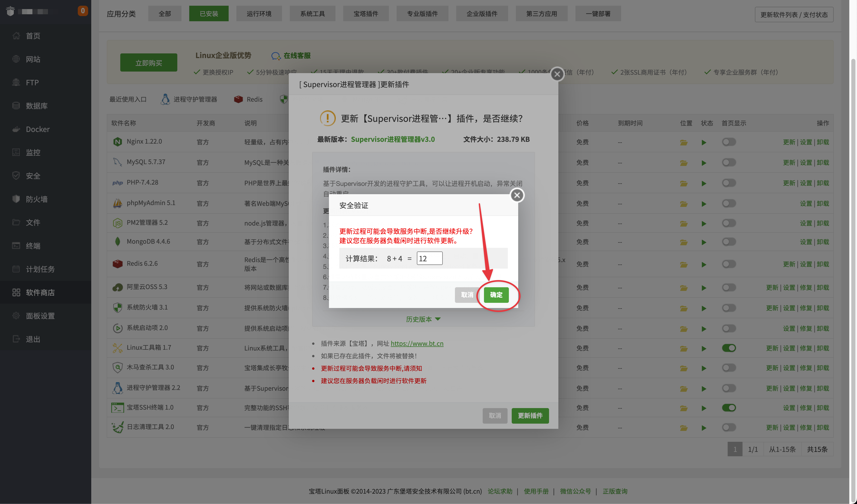Open the 首页 sidebar item
This screenshot has width=857, height=504.
click(x=33, y=36)
